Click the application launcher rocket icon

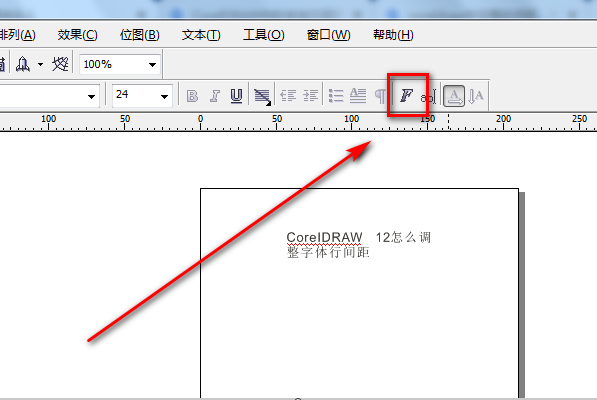click(x=23, y=64)
